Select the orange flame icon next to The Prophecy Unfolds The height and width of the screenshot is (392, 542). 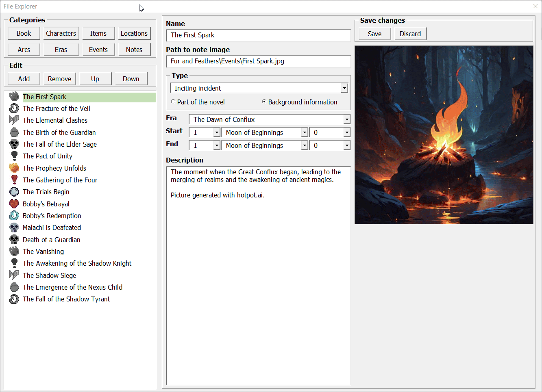tap(14, 168)
